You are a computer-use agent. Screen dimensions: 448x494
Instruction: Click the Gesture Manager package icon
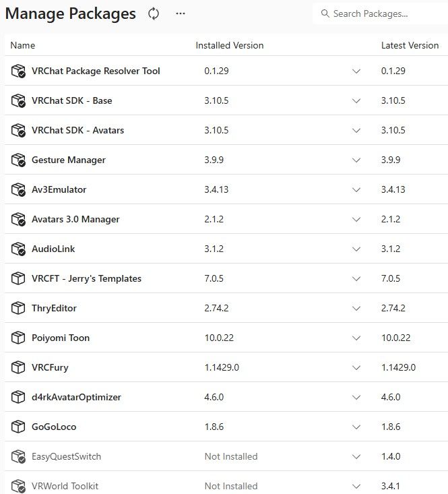coord(18,160)
